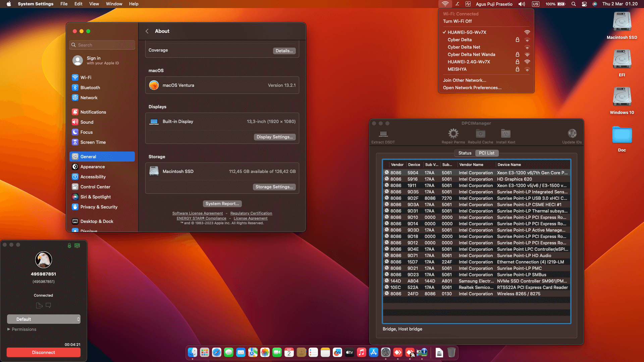Select the Cyber Delta Net network
644x362 pixels.
click(x=464, y=47)
